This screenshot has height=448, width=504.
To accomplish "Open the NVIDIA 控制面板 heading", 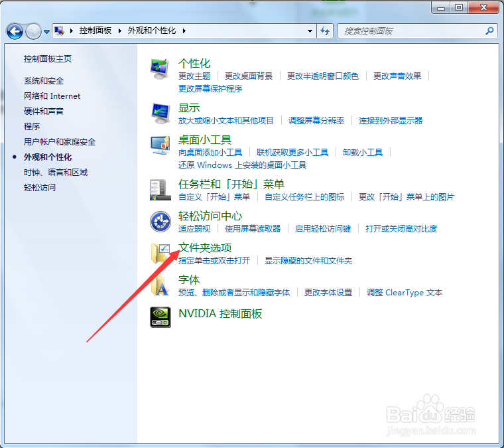I will [x=220, y=313].
